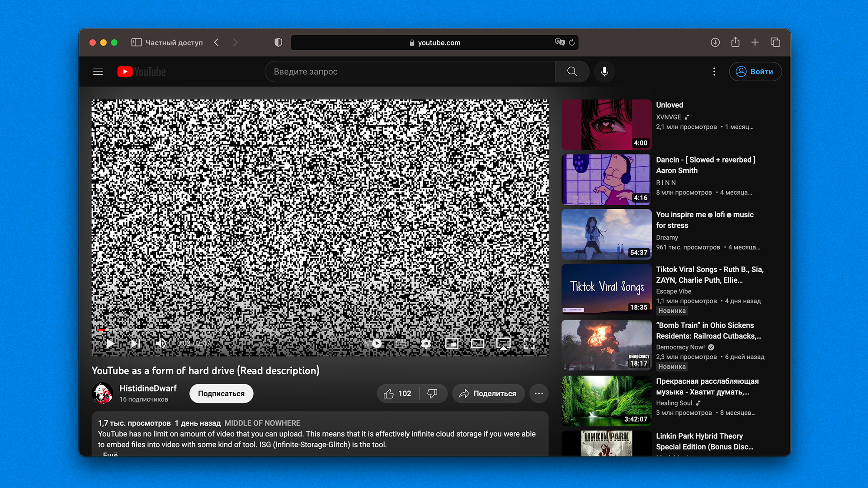Image resolution: width=868 pixels, height=488 pixels.
Task: Enable the miniplayer mode
Action: click(452, 343)
